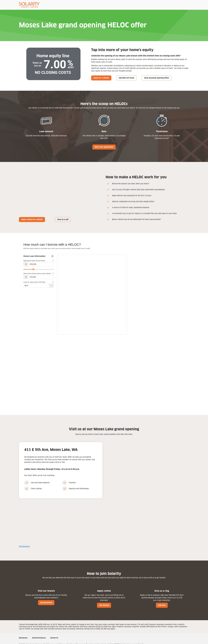This screenshot has height=644, width=208.
Task: Click Call 800.347.9222 button
Action: click(x=126, y=78)
